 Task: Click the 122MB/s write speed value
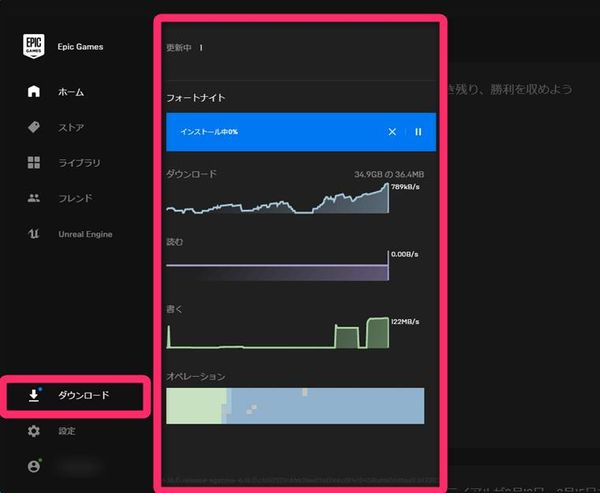pyautogui.click(x=405, y=322)
